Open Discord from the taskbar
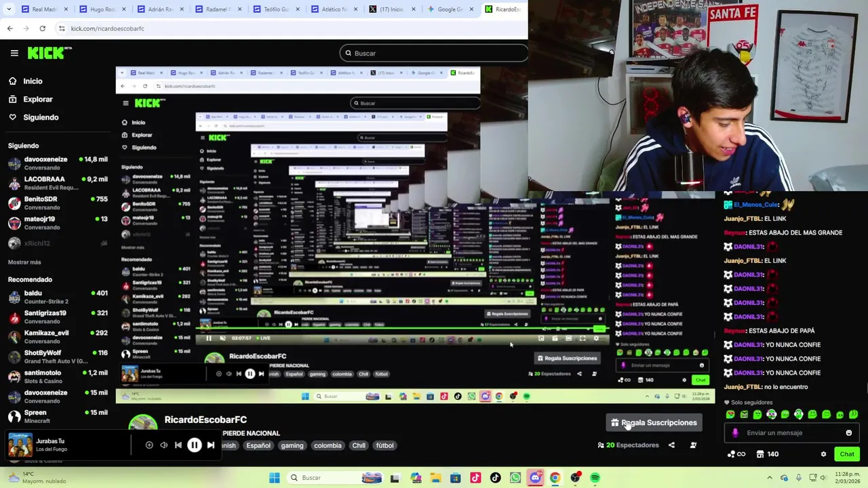868x488 pixels. [535, 478]
